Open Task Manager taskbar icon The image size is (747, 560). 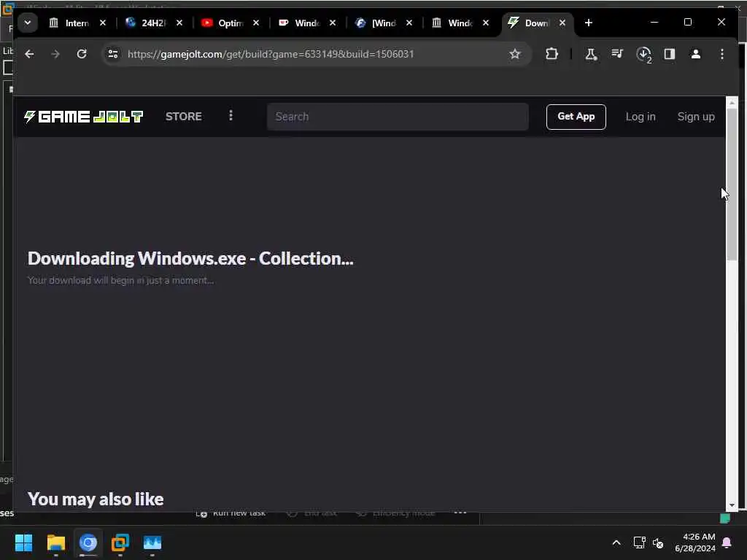tap(152, 542)
